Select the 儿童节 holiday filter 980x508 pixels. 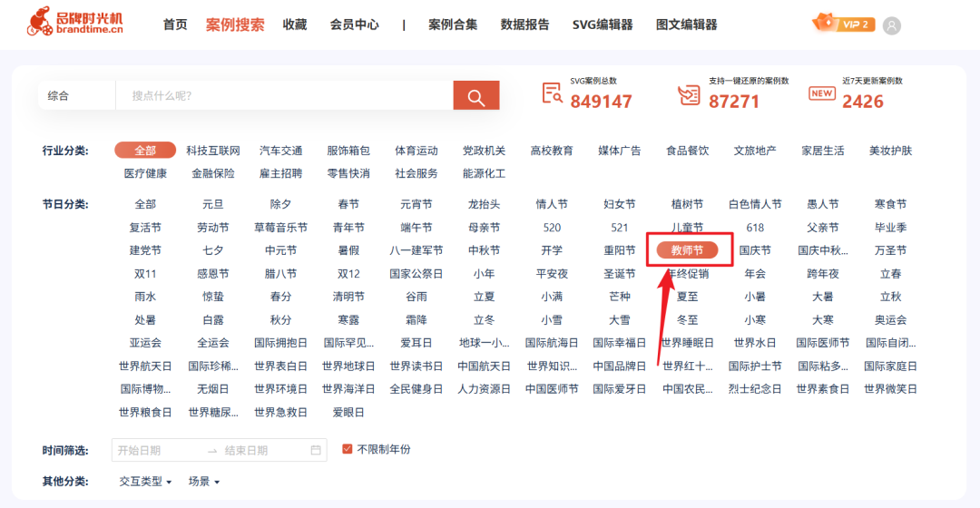tap(688, 228)
